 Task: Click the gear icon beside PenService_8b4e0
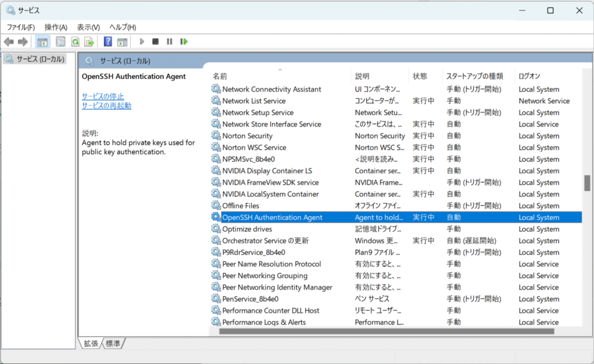pyautogui.click(x=216, y=299)
